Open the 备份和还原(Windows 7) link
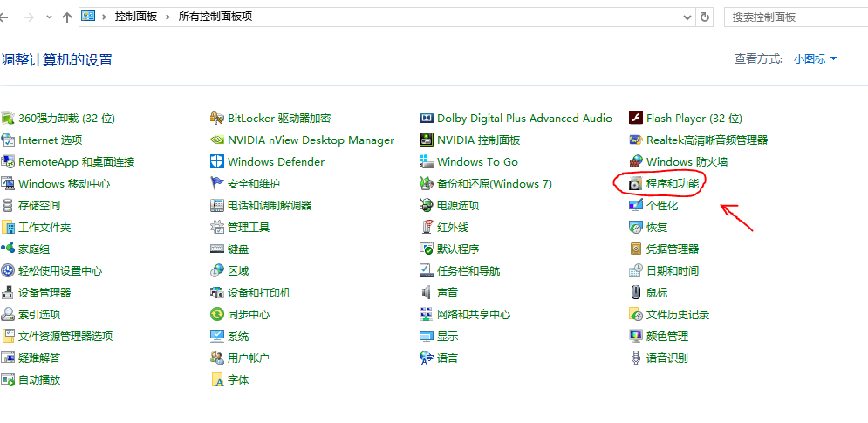Image resolution: width=868 pixels, height=423 pixels. pos(495,183)
